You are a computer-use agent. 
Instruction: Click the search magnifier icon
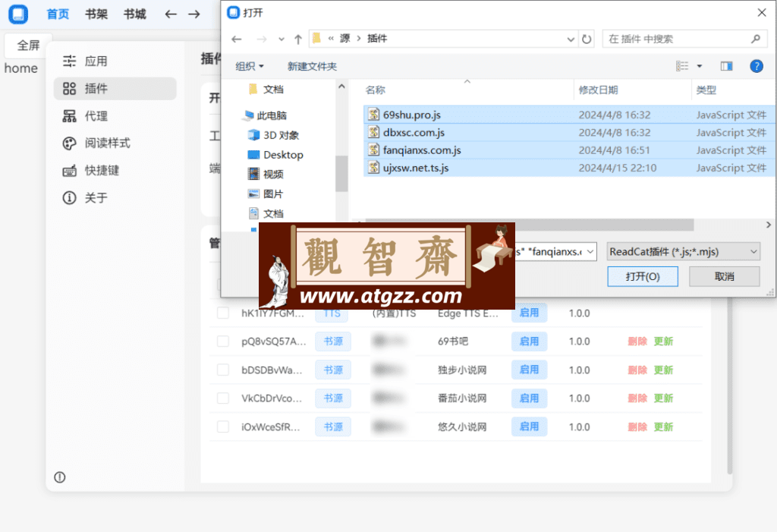tap(756, 39)
